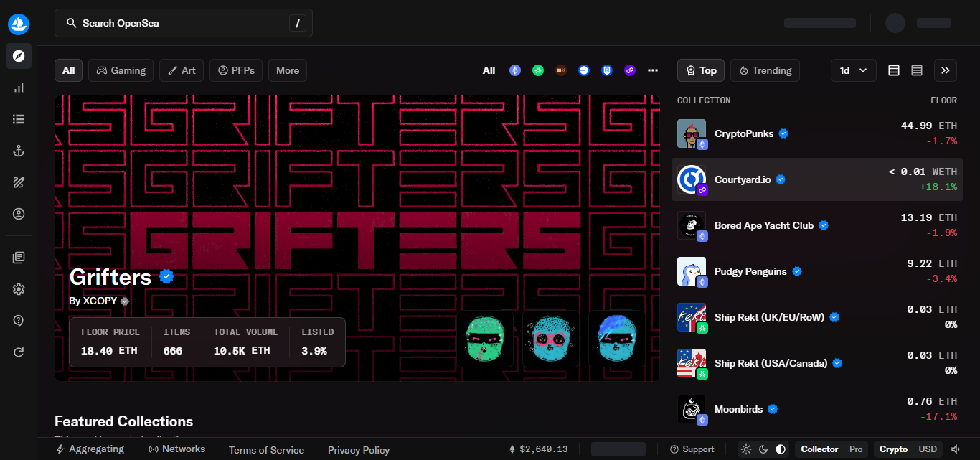Switch to the comfortable list view icon
Screen dimensions: 980x460
pyautogui.click(x=894, y=70)
